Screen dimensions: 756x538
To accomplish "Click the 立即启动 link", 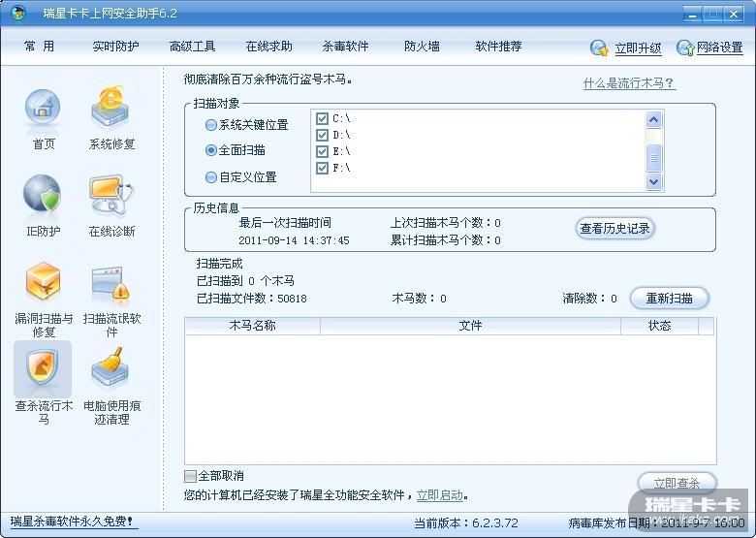I will (440, 495).
